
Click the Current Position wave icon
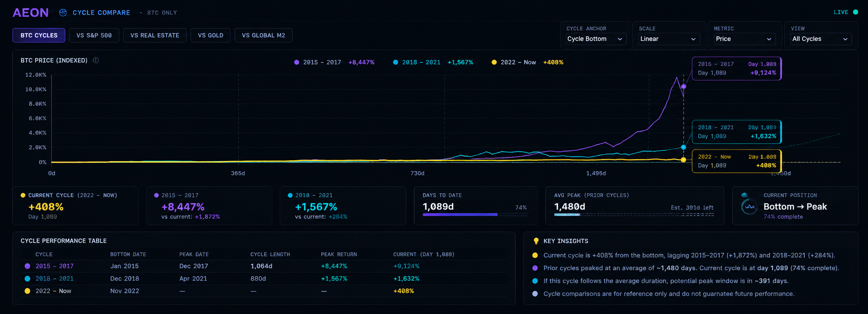click(x=749, y=207)
